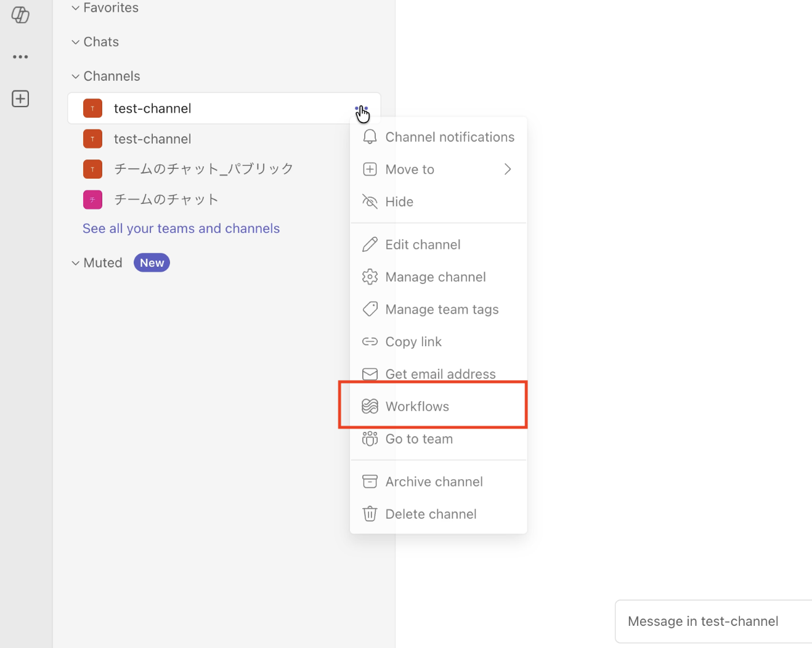Click the people icon for Go to team

click(370, 439)
